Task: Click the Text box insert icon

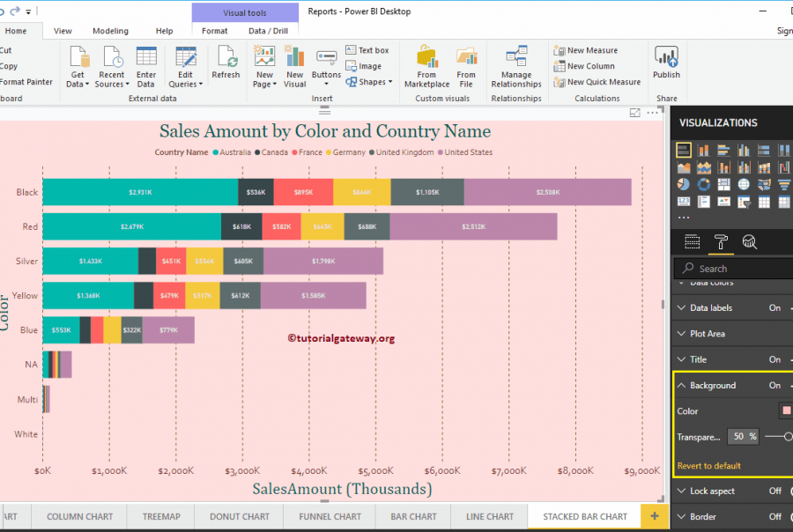Action: (367, 49)
